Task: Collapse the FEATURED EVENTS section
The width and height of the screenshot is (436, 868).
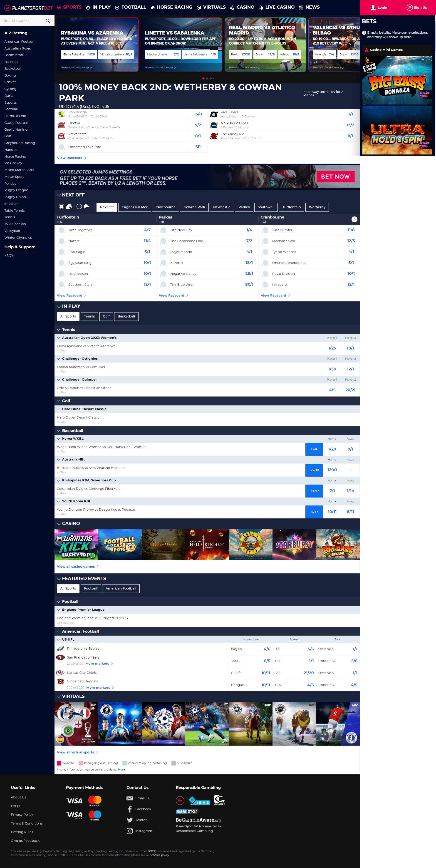Action: (59, 579)
